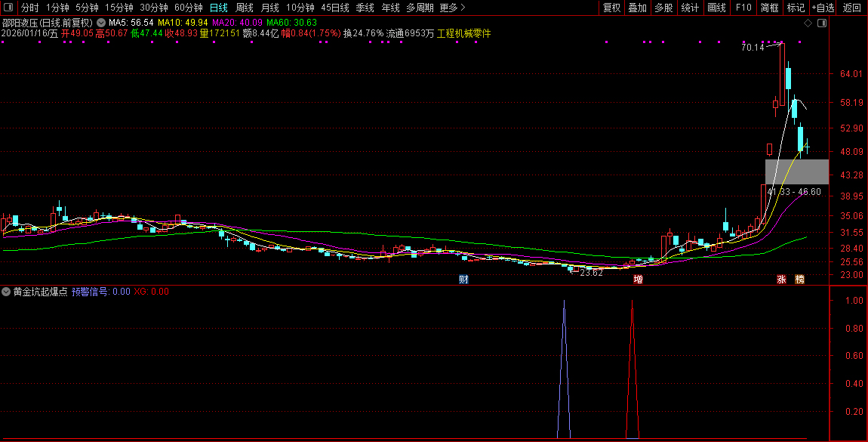Click the 财 financial event marker
The width and height of the screenshot is (868, 442).
point(463,280)
